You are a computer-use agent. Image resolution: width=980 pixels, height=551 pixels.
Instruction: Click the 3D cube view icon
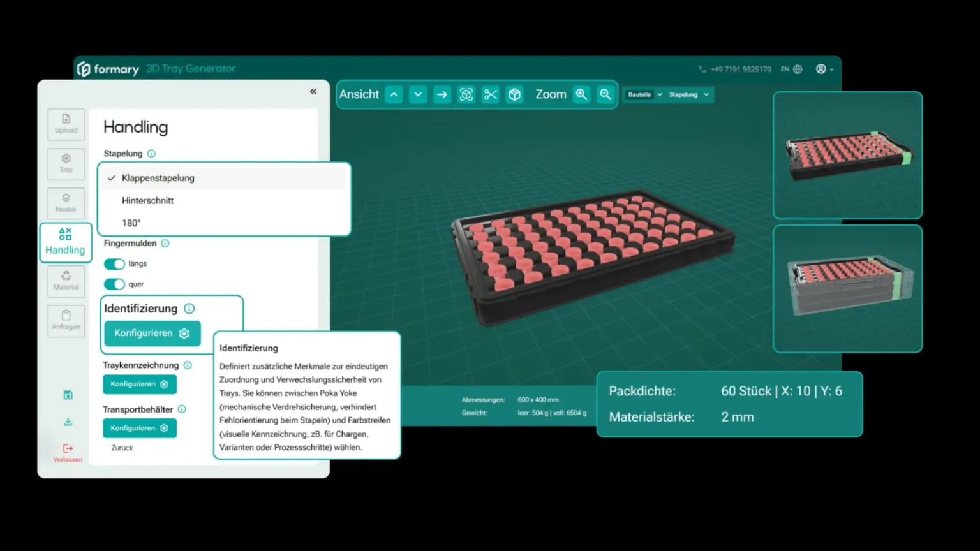(514, 94)
